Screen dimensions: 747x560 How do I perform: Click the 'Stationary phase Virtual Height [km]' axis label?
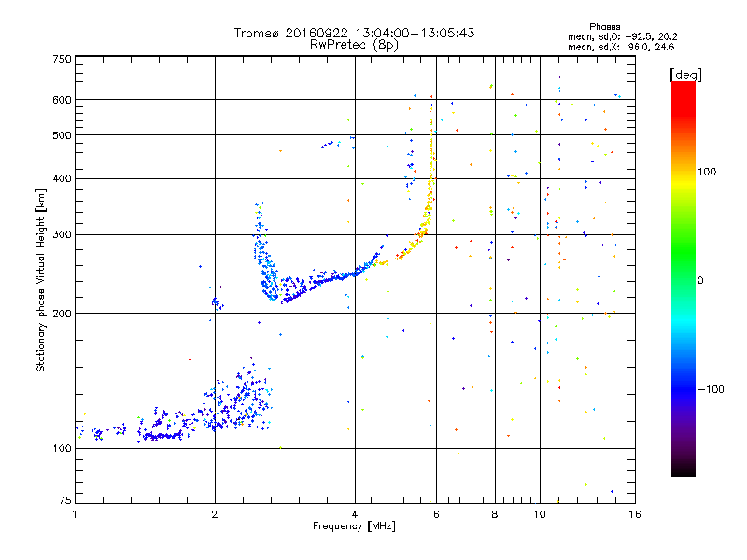(x=41, y=280)
